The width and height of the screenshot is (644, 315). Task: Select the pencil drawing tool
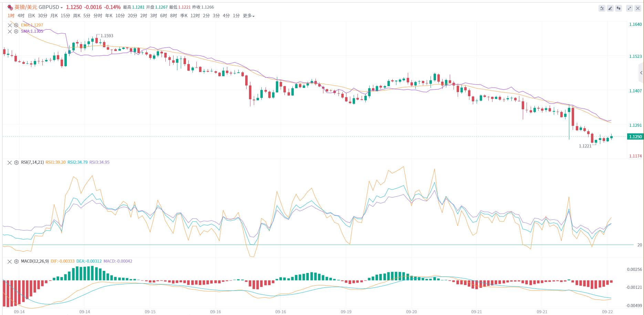click(610, 8)
